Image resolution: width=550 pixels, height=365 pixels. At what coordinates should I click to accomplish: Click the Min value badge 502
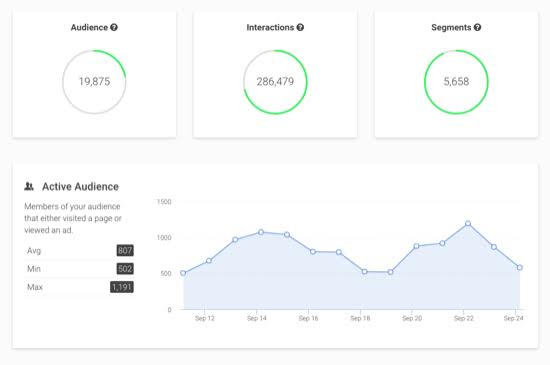125,269
